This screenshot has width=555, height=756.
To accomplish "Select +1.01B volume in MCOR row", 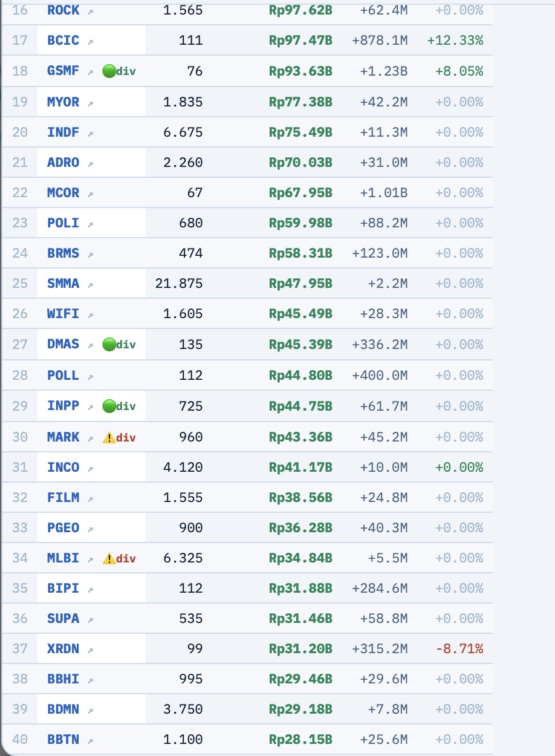I will click(x=383, y=192).
